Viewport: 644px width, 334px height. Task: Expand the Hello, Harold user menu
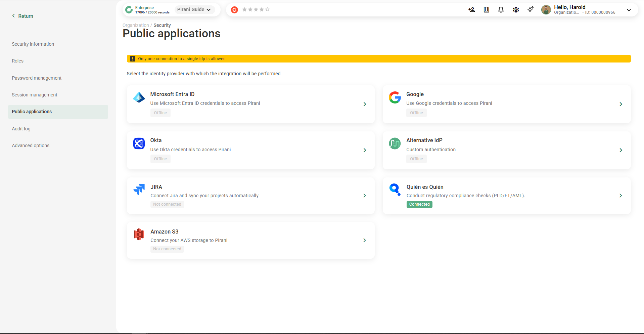point(629,10)
